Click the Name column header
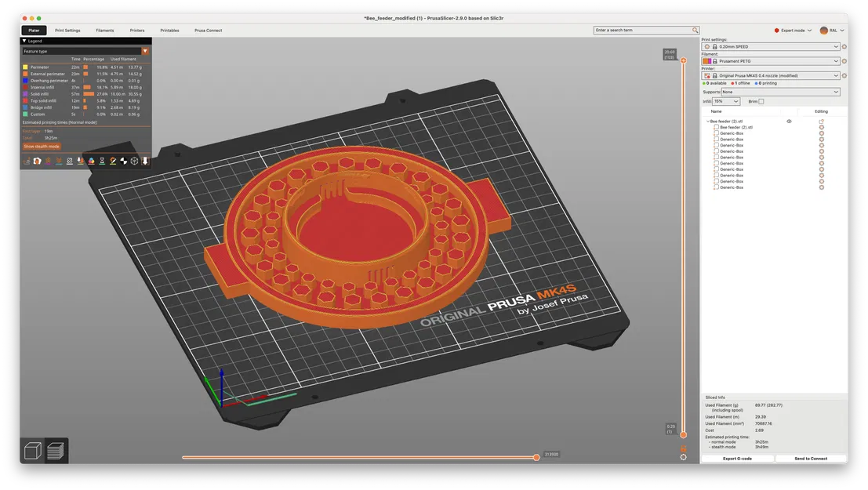The image size is (868, 490). click(717, 111)
